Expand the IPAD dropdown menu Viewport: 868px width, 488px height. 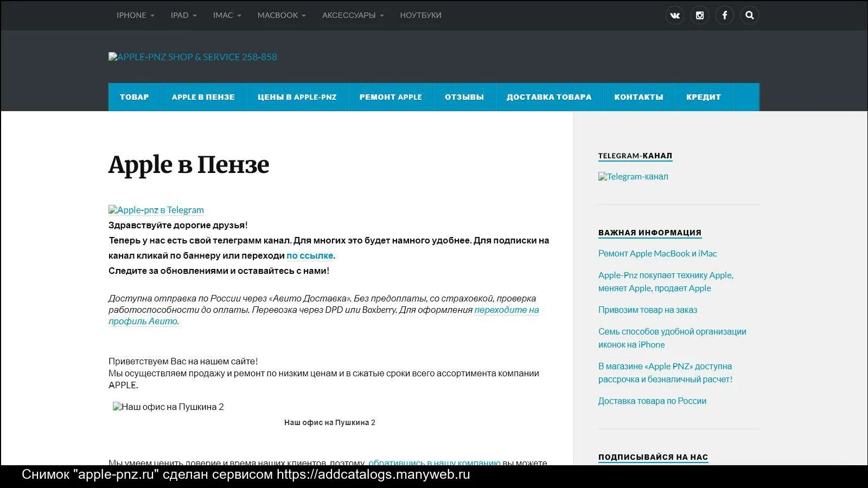pos(184,15)
